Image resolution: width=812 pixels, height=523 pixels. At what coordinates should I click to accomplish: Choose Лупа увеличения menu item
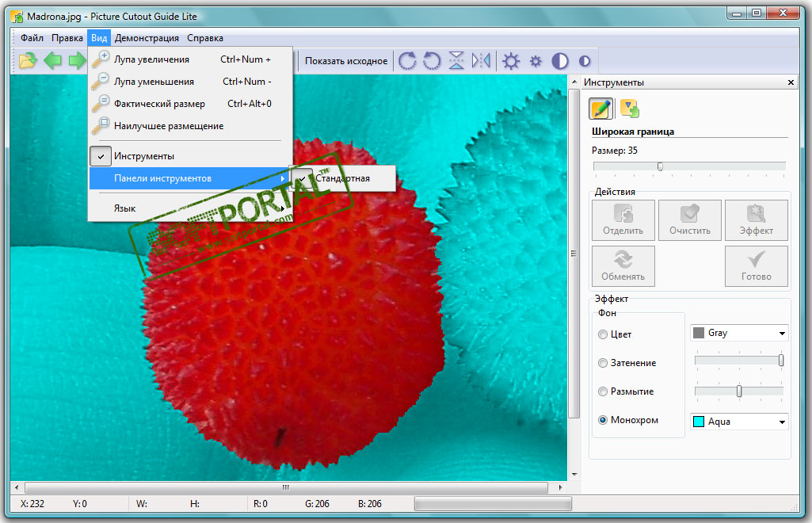click(189, 59)
